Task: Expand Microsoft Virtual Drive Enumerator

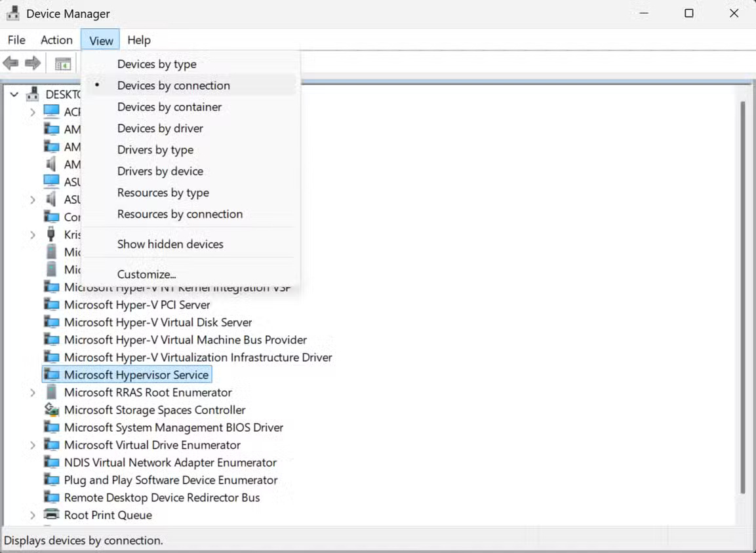Action: (33, 445)
